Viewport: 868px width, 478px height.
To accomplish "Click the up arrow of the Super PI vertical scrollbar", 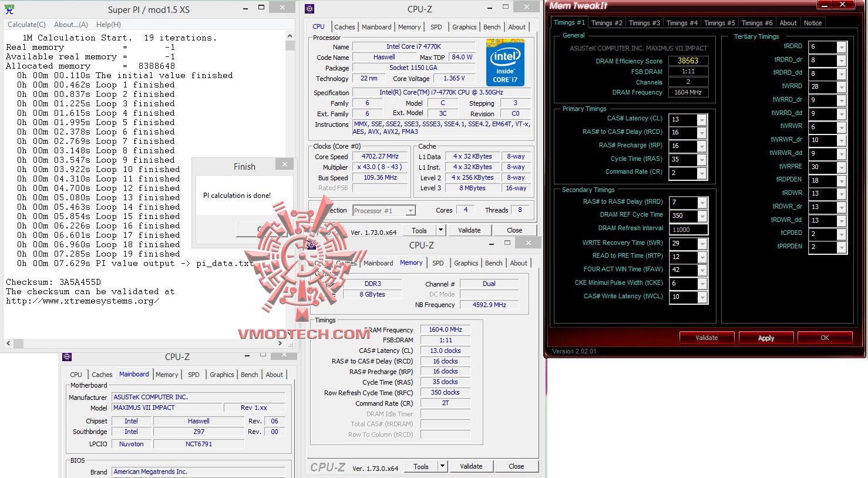I will (290, 36).
